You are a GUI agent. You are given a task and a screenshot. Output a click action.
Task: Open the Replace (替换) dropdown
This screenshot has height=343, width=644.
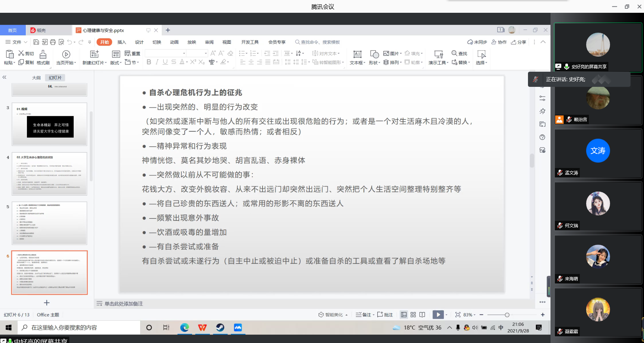pyautogui.click(x=461, y=62)
